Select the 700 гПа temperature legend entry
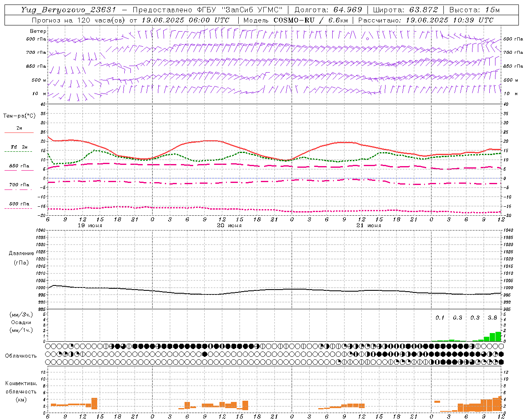This screenshot has height=420, width=525. (x=19, y=186)
